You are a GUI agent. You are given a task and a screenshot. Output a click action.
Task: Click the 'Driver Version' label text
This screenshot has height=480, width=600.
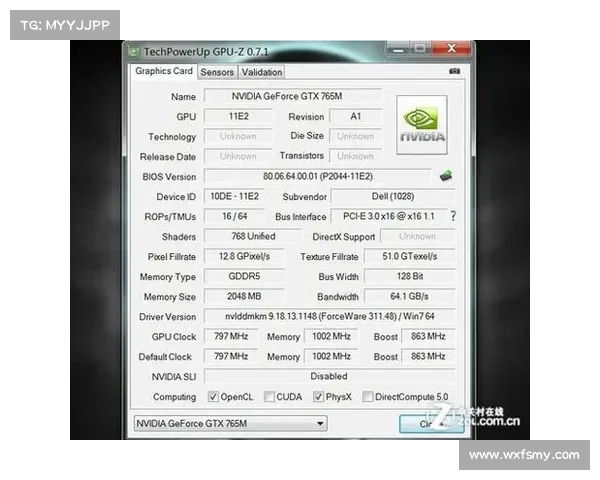(x=168, y=317)
